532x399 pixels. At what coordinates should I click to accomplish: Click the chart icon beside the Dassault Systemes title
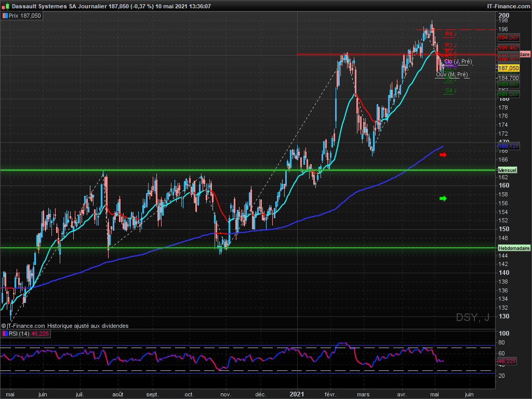(x=5, y=6)
